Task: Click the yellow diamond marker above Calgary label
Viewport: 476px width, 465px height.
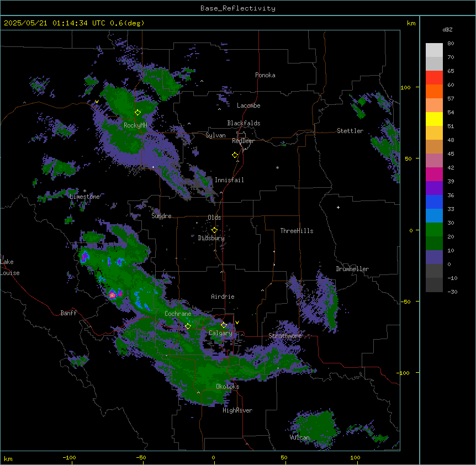Action: coord(224,325)
